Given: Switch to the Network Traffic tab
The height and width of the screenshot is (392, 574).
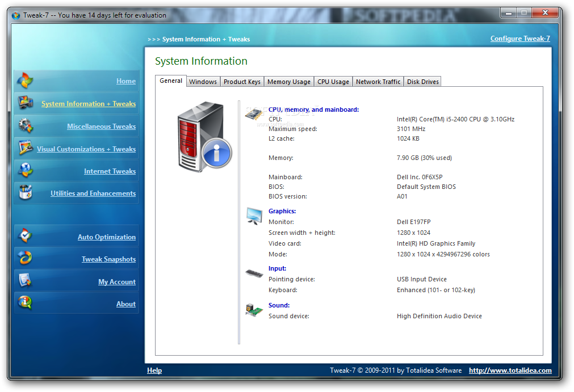Looking at the screenshot, I should pos(378,82).
